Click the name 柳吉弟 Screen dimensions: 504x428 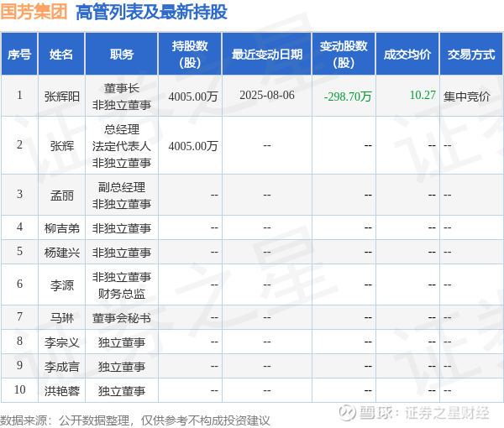(x=61, y=228)
